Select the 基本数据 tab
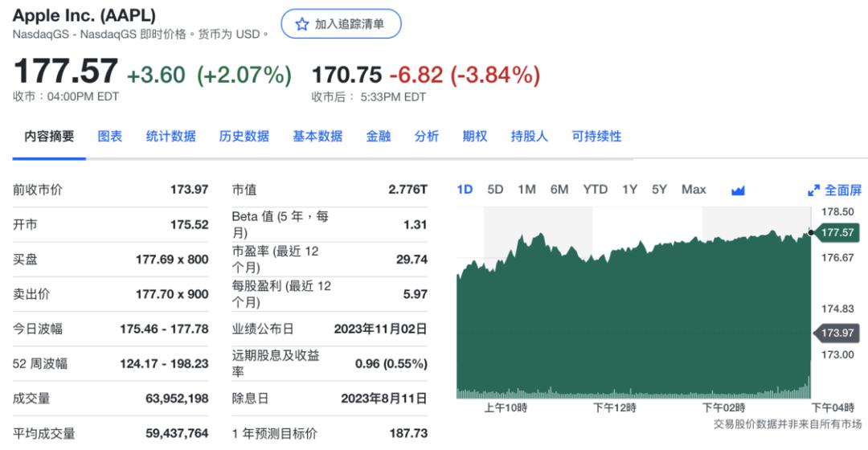The width and height of the screenshot is (868, 450). pyautogui.click(x=317, y=137)
